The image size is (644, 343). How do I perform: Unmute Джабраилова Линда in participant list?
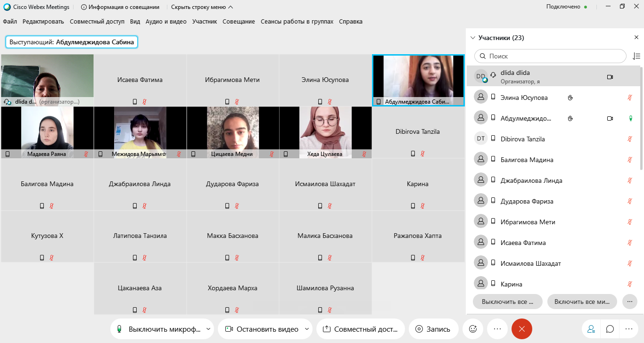630,180
